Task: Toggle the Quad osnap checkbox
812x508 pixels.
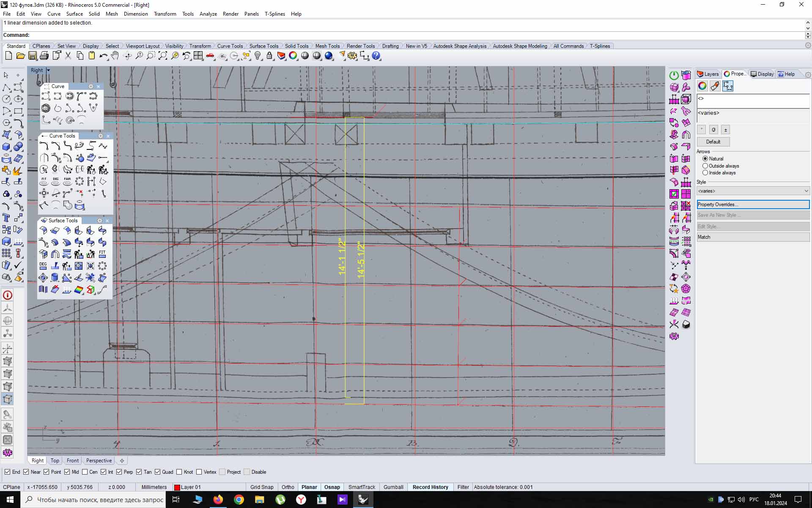Action: coord(157,472)
